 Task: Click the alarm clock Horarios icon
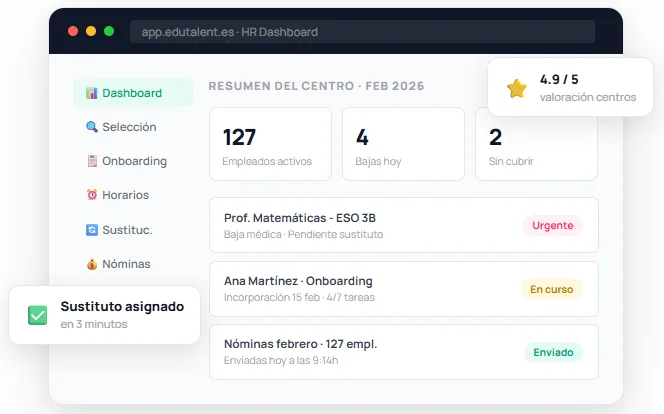coord(92,195)
